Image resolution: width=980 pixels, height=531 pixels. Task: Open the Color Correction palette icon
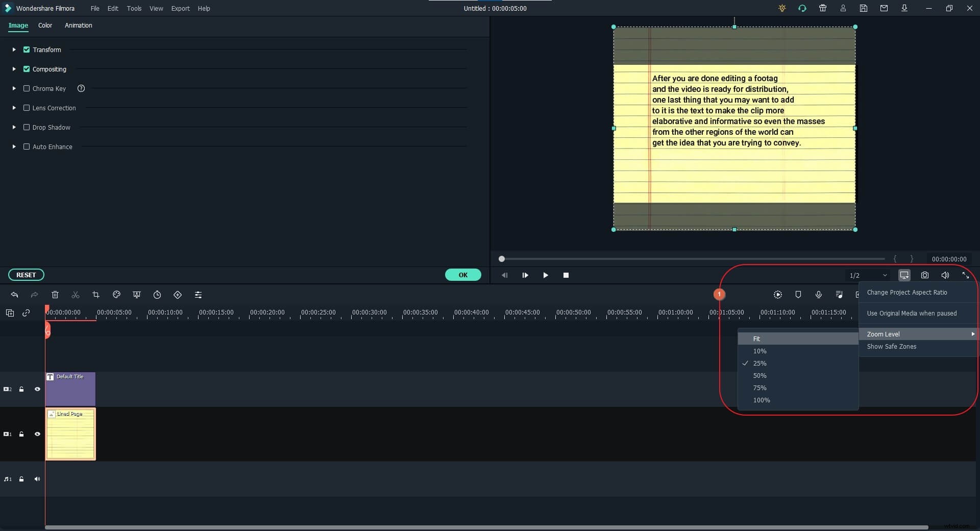[x=116, y=295]
